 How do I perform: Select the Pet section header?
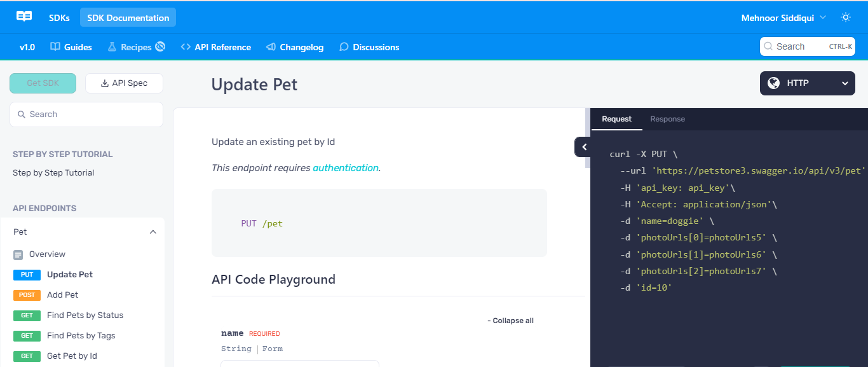coord(83,232)
